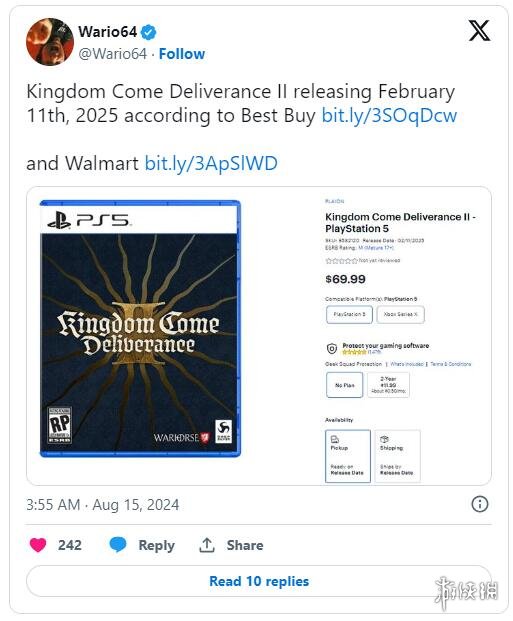
Task: Click the reply speech bubble icon
Action: 118,545
